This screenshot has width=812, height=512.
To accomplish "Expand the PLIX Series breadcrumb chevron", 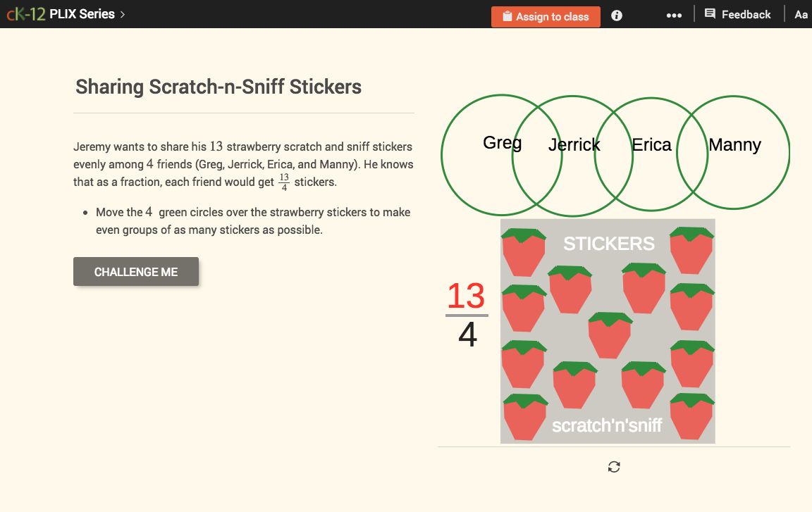I will point(121,13).
